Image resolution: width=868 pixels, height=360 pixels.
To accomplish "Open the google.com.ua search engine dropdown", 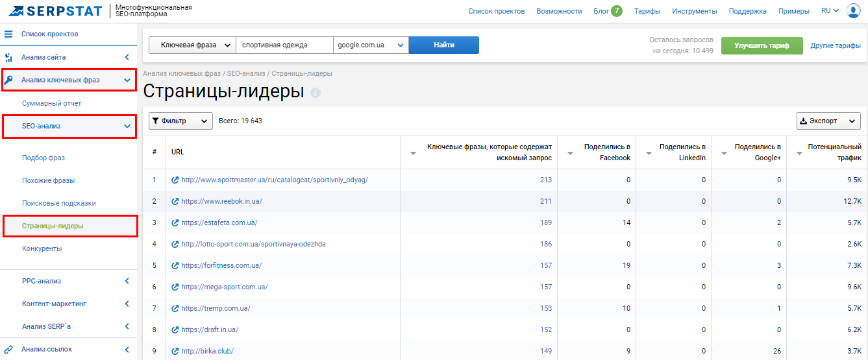I will coord(370,45).
